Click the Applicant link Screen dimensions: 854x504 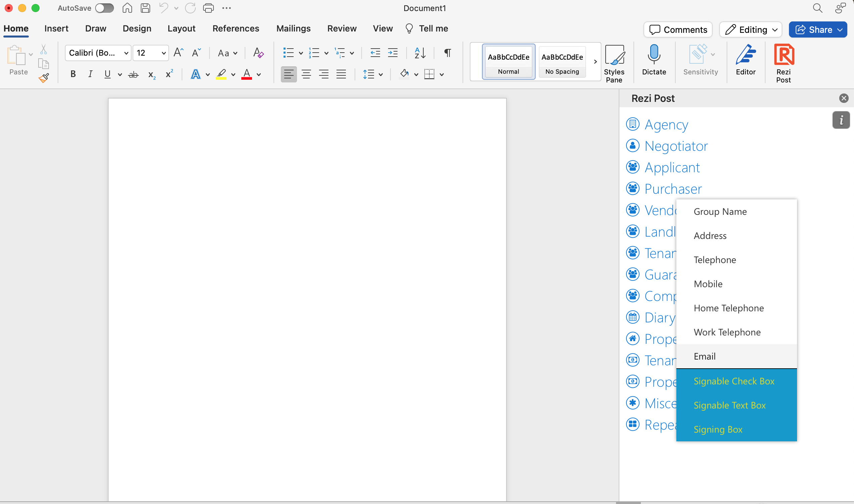pyautogui.click(x=672, y=168)
